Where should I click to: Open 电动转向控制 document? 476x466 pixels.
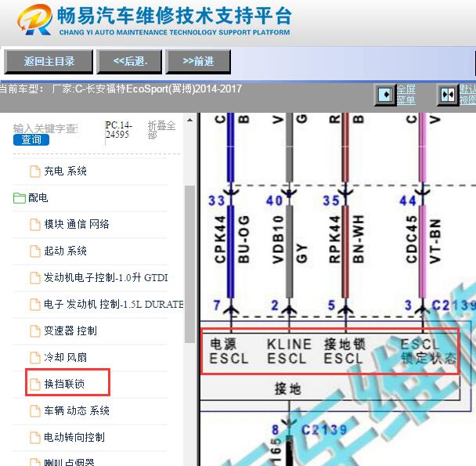click(x=74, y=437)
